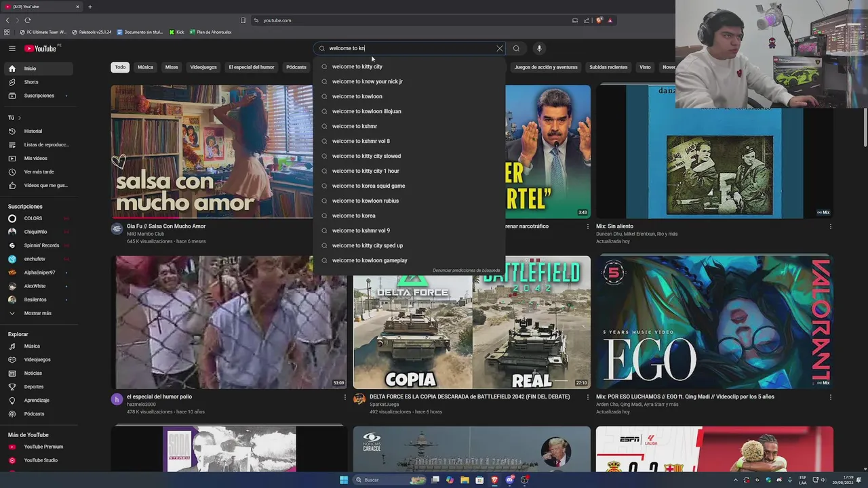Select the Visto filter chip

click(645, 67)
